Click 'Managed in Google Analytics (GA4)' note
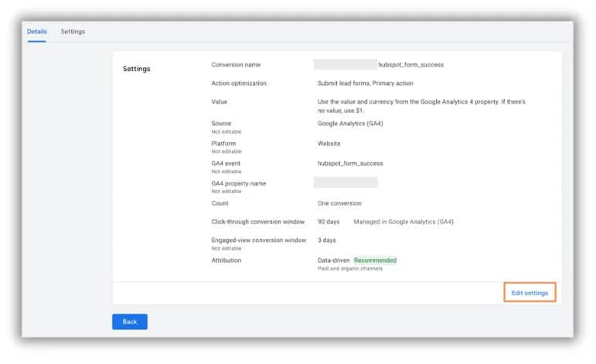This screenshot has width=596, height=364. pyautogui.click(x=404, y=222)
